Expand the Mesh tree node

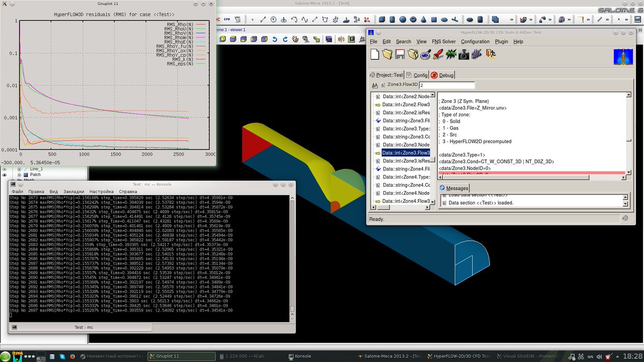(x=12, y=181)
